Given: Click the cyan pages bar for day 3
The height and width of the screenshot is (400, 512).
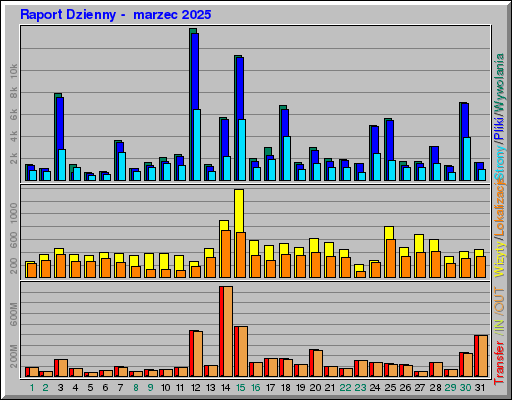Looking at the screenshot, I should click(62, 165).
